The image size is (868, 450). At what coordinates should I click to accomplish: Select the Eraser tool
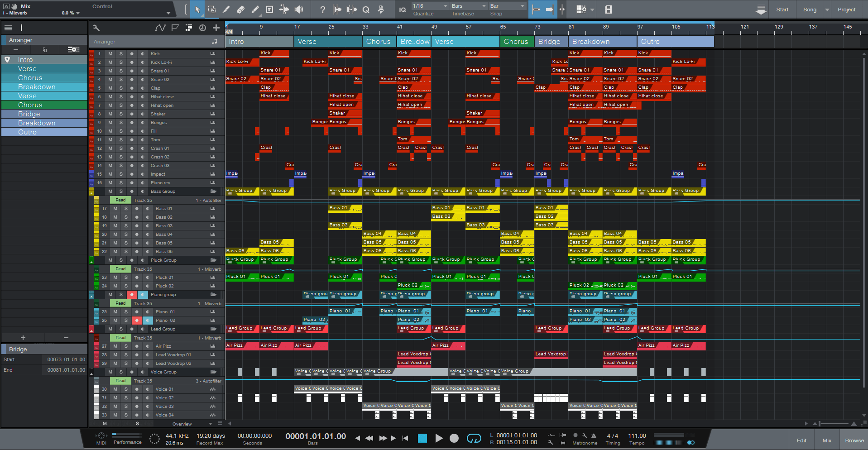pos(241,10)
